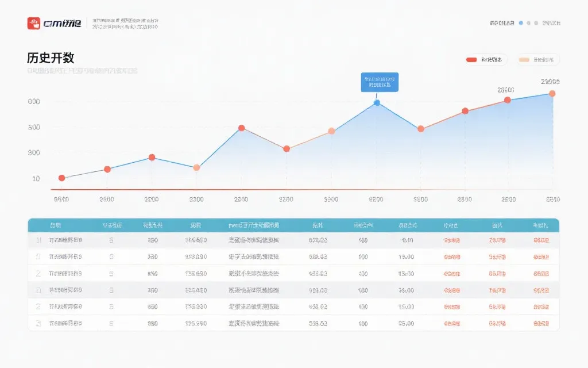Click the blue tooltip box above chart peak

coord(380,82)
